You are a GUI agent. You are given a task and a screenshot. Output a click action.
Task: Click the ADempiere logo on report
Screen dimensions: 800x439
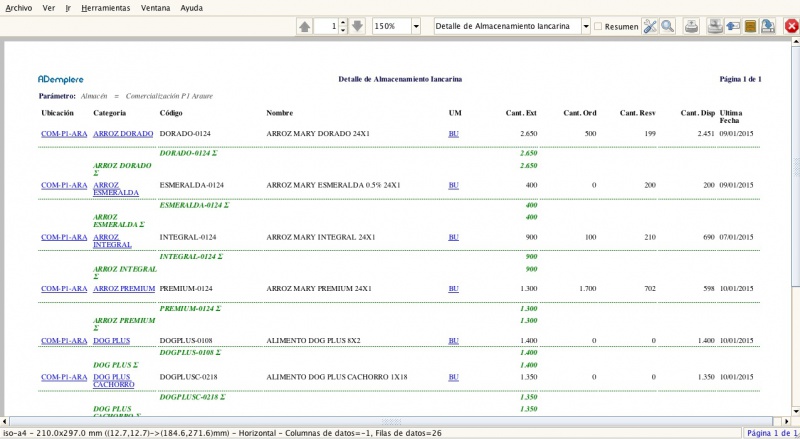coord(61,79)
